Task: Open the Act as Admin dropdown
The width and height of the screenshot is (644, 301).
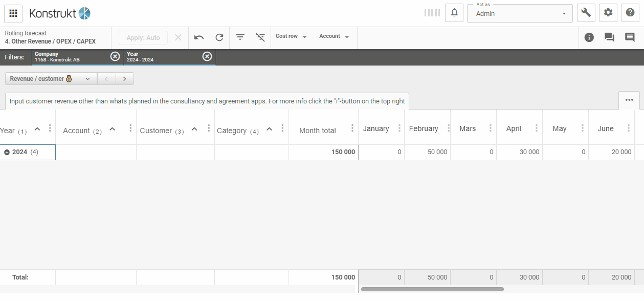Action: point(519,13)
